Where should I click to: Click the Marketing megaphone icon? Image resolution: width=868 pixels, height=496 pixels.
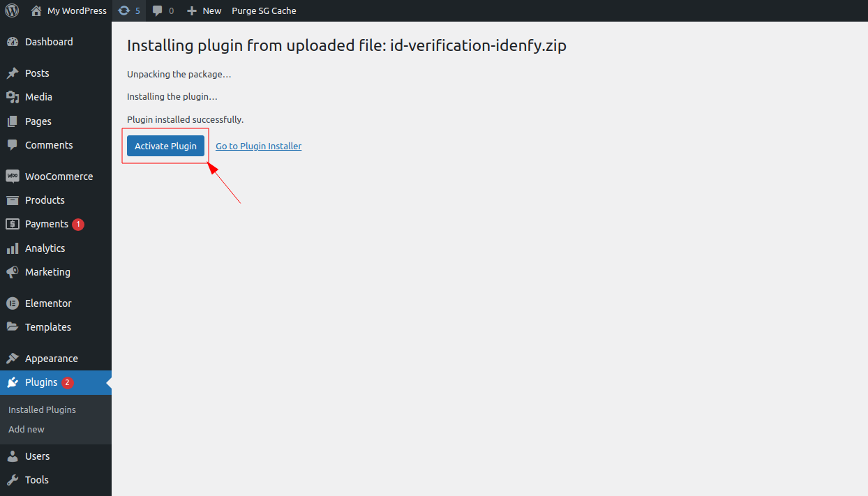point(13,272)
